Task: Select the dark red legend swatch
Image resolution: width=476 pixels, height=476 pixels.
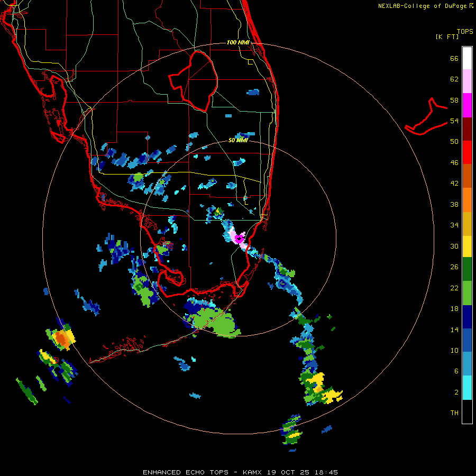Action: [x=467, y=129]
